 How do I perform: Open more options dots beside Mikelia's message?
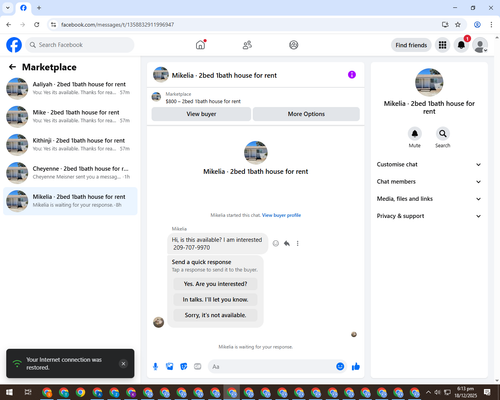(298, 243)
